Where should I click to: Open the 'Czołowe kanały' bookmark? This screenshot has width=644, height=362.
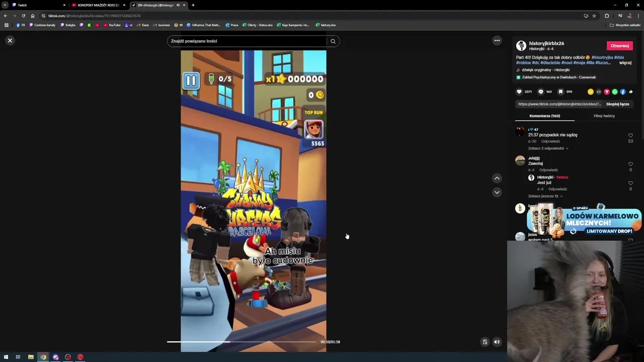coord(42,25)
